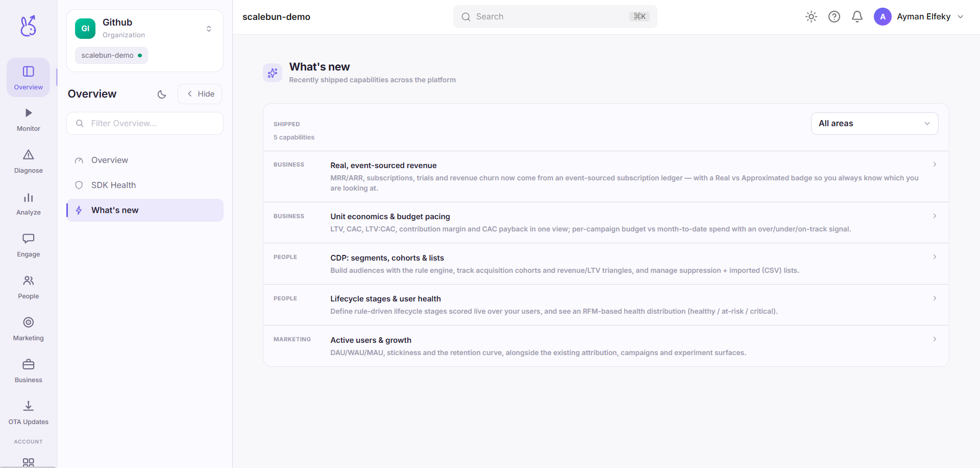Click the user avatar letter A
The width and height of the screenshot is (980, 468).
pyautogui.click(x=883, y=17)
